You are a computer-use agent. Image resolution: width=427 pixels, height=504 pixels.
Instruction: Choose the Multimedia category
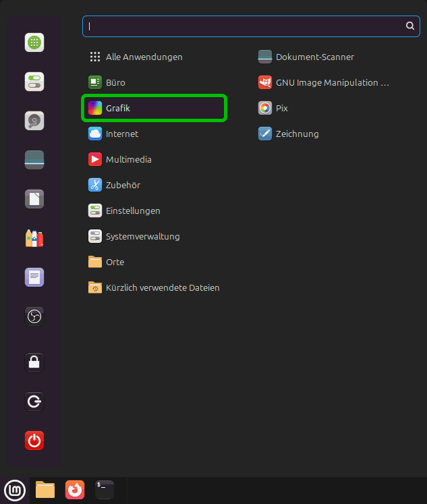point(128,159)
